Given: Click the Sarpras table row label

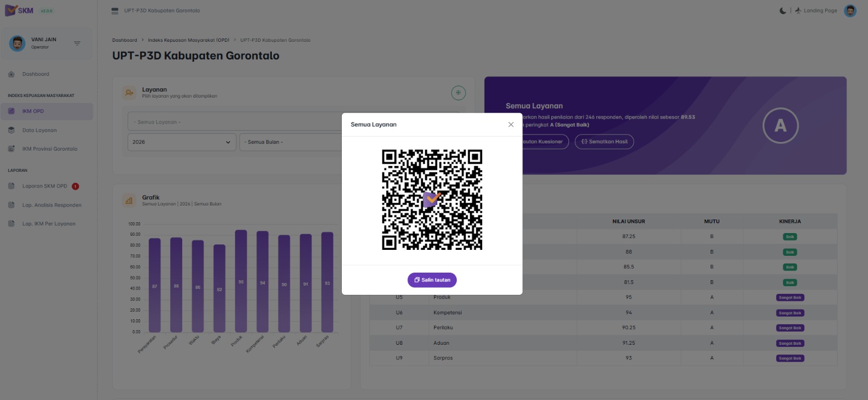Looking at the screenshot, I should (443, 358).
